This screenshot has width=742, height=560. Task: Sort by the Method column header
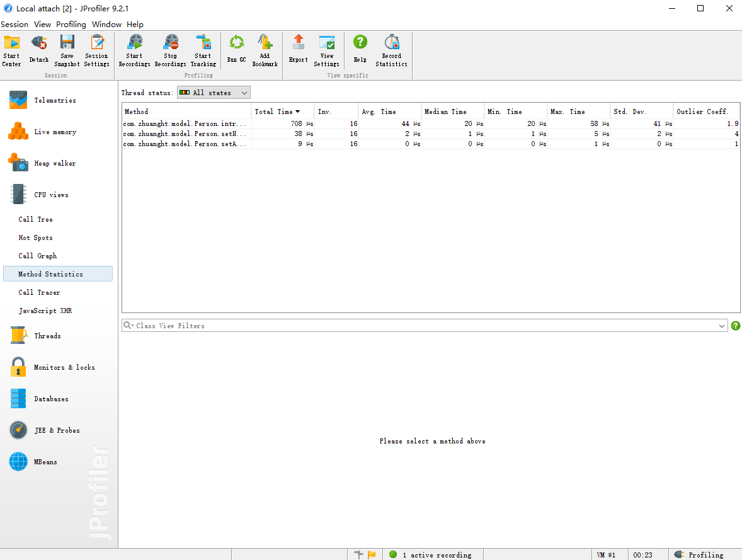pyautogui.click(x=186, y=111)
